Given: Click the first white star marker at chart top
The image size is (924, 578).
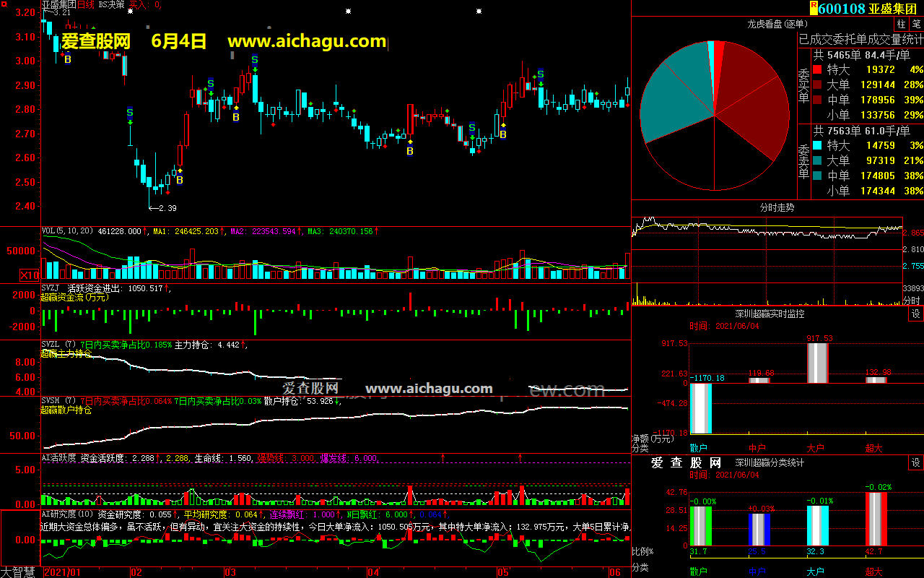Looking at the screenshot, I should click(130, 12).
